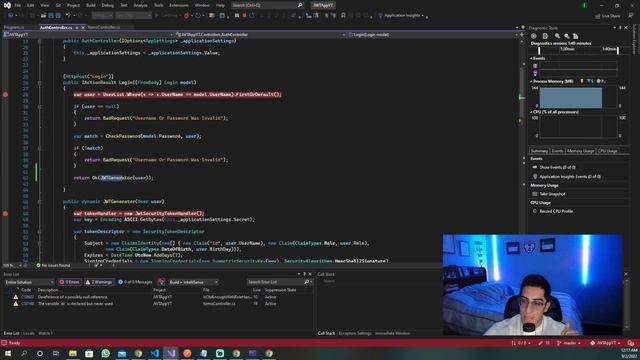This screenshot has width=640, height=360.
Task: Click the feedback icon beside Live Share
Action: [631, 16]
